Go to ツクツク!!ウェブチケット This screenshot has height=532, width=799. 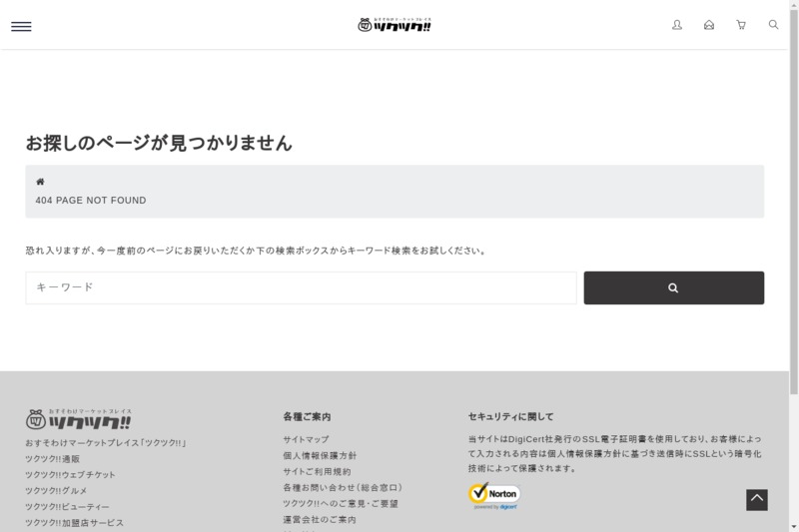click(70, 474)
